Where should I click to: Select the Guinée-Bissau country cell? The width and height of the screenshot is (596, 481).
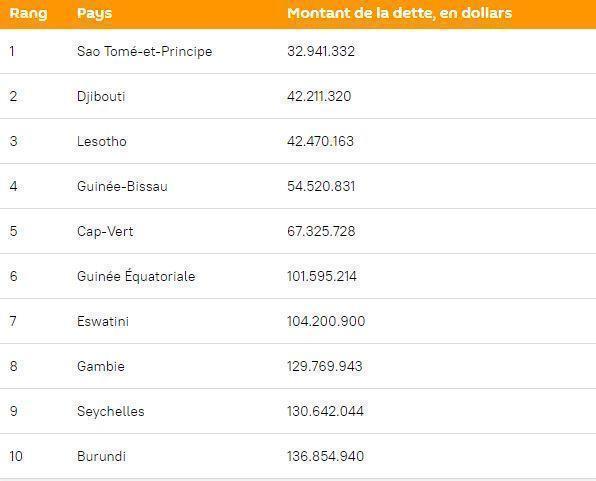point(122,186)
